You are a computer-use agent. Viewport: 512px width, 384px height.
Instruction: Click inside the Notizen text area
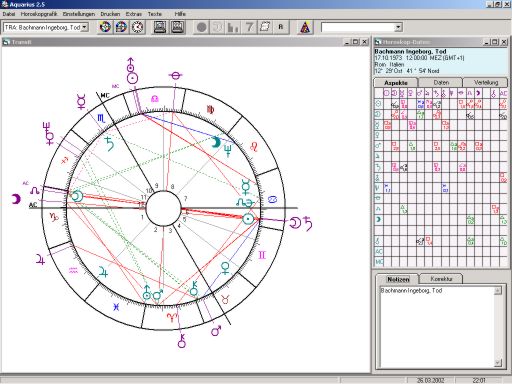[x=437, y=327]
